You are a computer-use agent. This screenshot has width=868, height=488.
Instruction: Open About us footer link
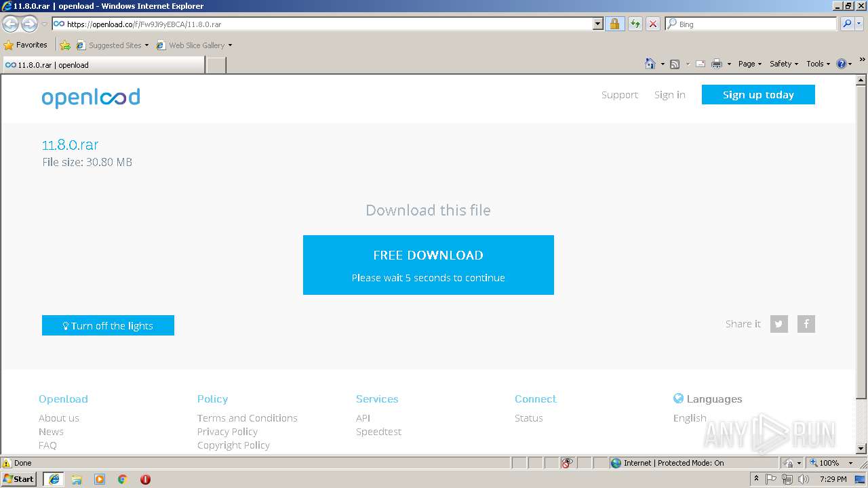point(59,418)
